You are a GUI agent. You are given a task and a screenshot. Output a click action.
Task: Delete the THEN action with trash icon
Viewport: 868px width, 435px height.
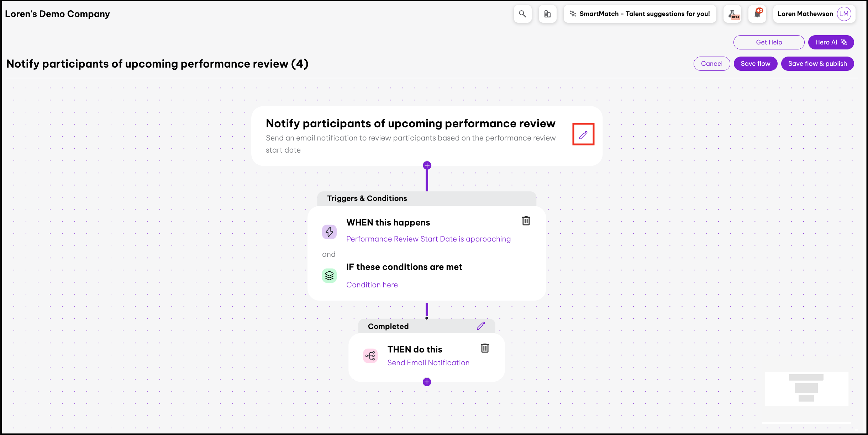point(485,348)
